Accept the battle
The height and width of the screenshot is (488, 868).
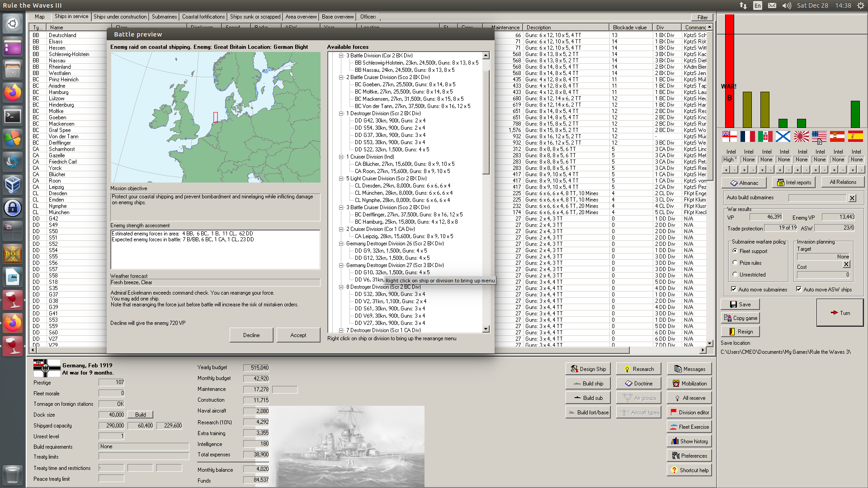click(x=298, y=335)
